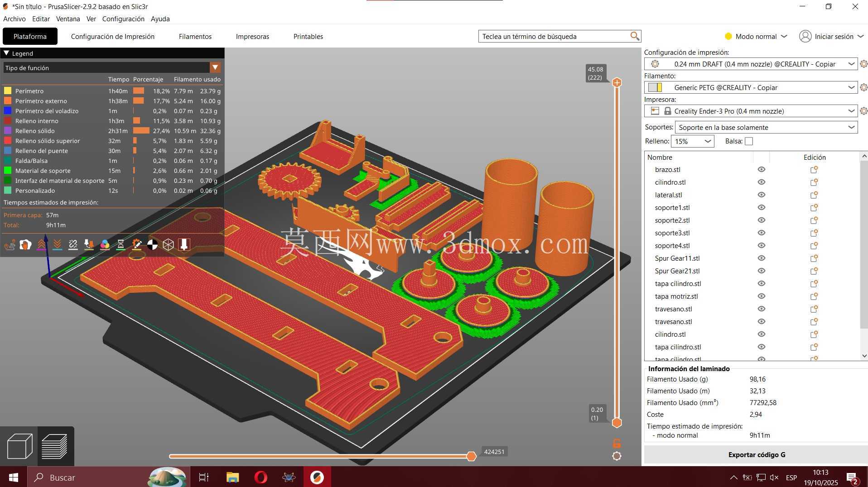Toggle visibility of soporte1.stl

[x=762, y=208]
